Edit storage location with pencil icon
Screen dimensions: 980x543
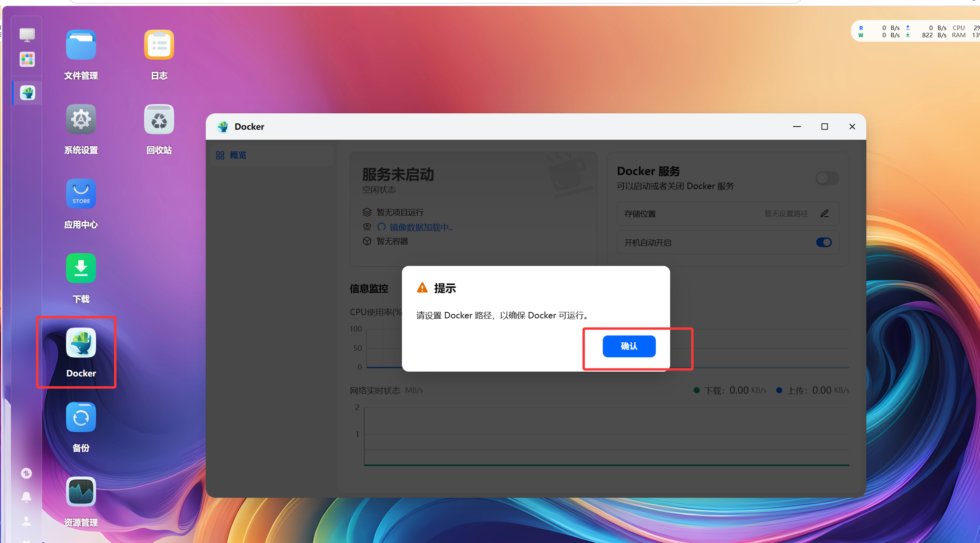(x=825, y=213)
